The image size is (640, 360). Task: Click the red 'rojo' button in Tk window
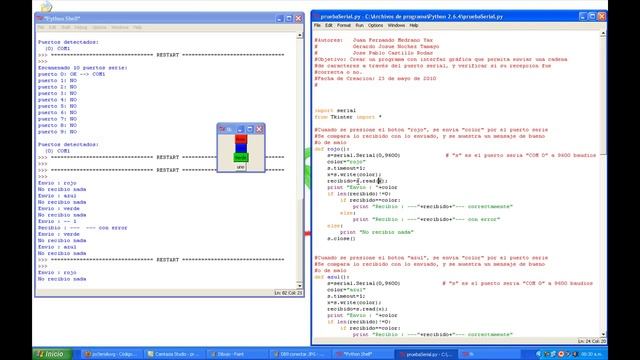pos(241,139)
